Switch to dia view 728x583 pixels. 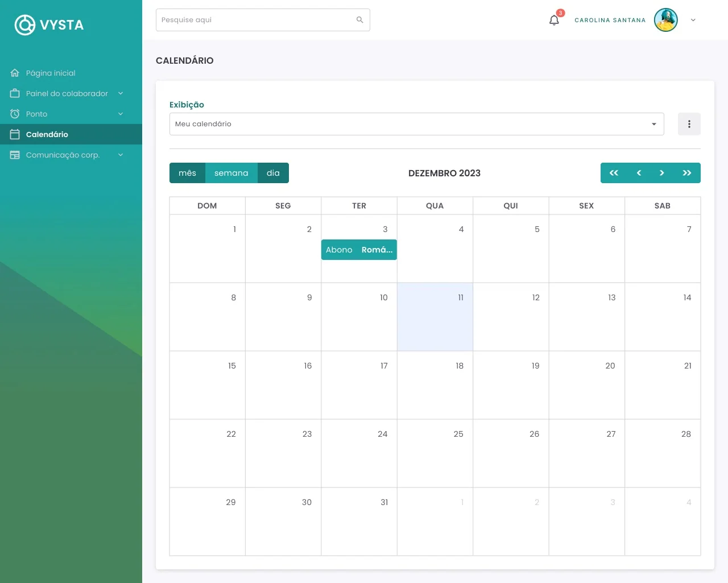(273, 173)
